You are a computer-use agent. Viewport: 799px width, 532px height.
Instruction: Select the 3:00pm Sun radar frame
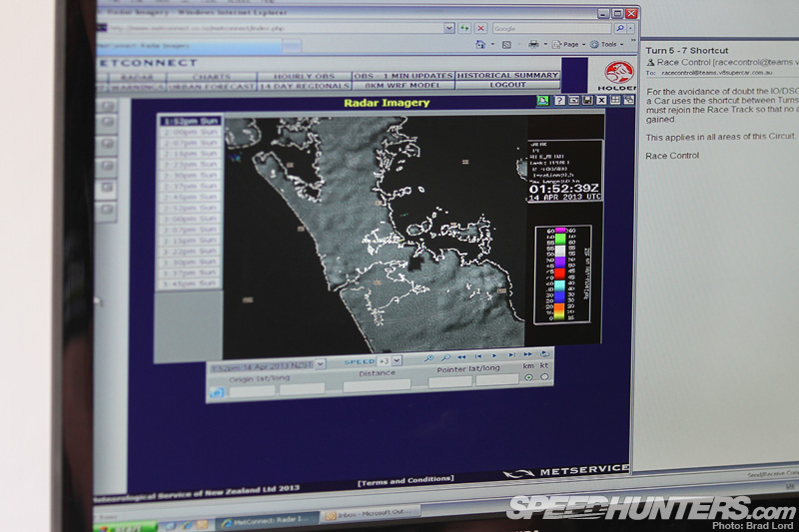[x=191, y=219]
